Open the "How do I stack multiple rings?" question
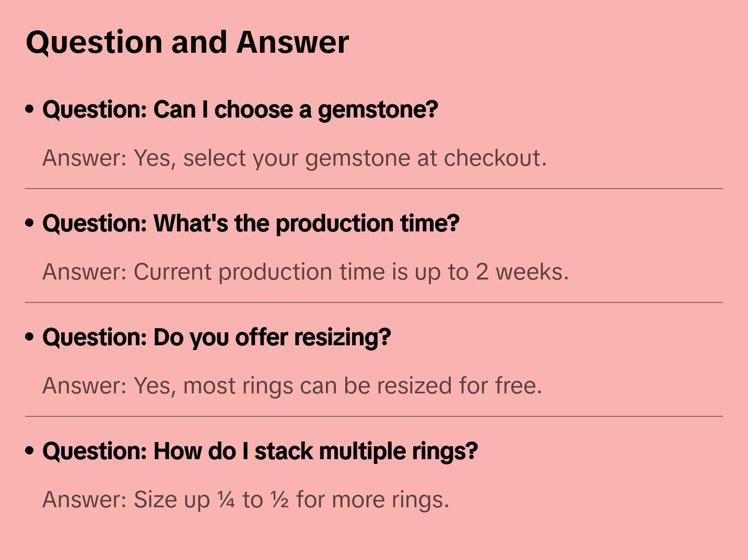 click(x=260, y=451)
